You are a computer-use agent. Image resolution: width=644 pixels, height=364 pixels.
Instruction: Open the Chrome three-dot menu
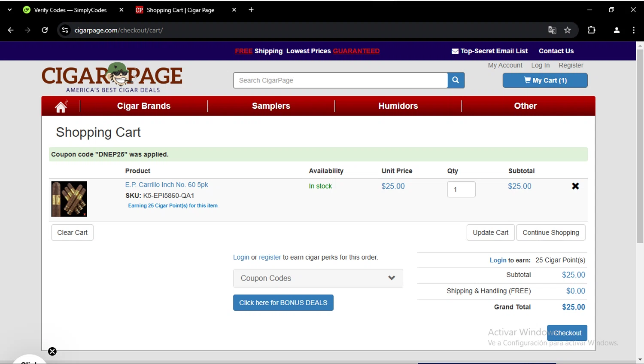coord(634,30)
